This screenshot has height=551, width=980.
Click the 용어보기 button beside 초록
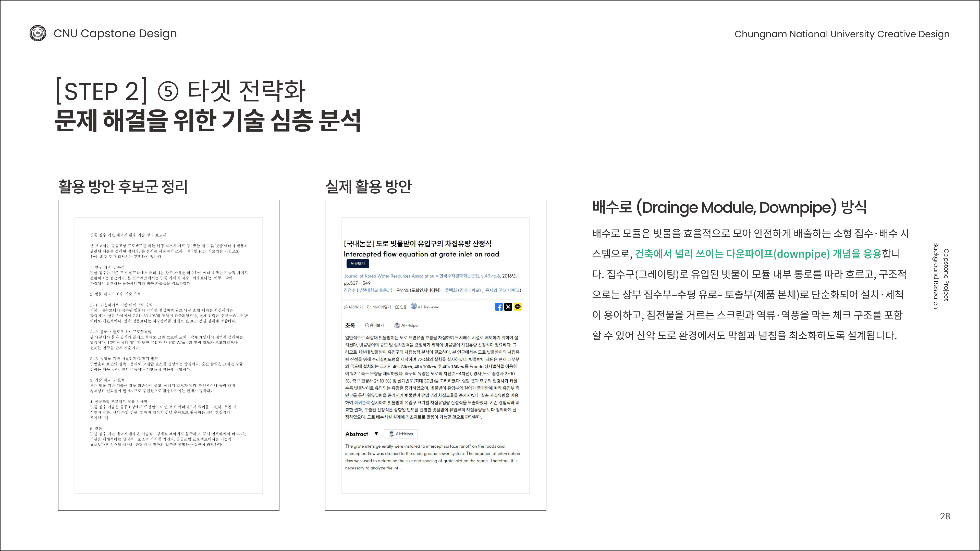(x=374, y=325)
